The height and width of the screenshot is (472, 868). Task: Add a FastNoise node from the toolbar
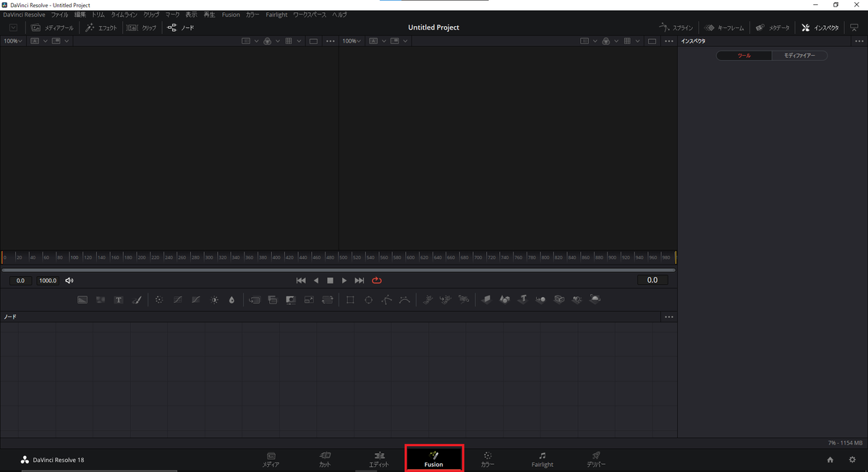pyautogui.click(x=101, y=299)
